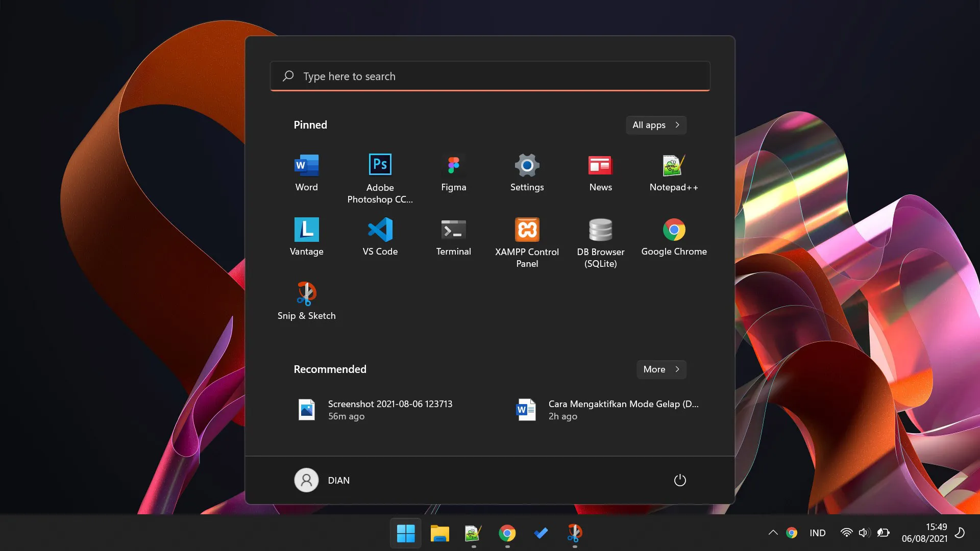Screen dimensions: 980x551
Task: Open Cara Mengaktifkan Mode Gelap document
Action: click(607, 410)
